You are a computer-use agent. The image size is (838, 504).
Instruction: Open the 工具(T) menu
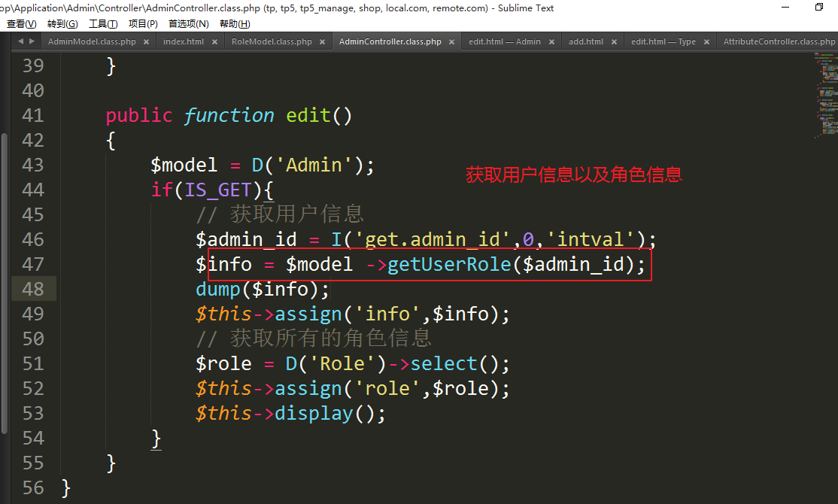[x=102, y=24]
